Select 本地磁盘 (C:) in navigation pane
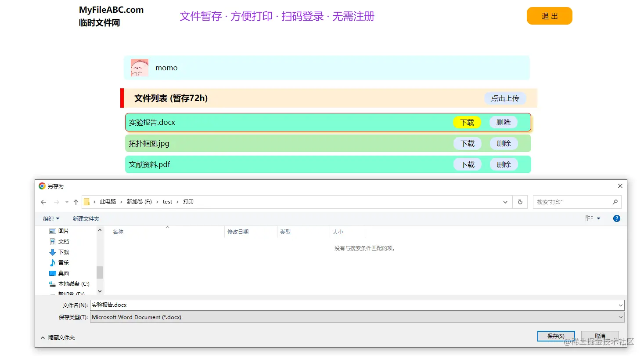The image size is (644, 356). (69, 283)
